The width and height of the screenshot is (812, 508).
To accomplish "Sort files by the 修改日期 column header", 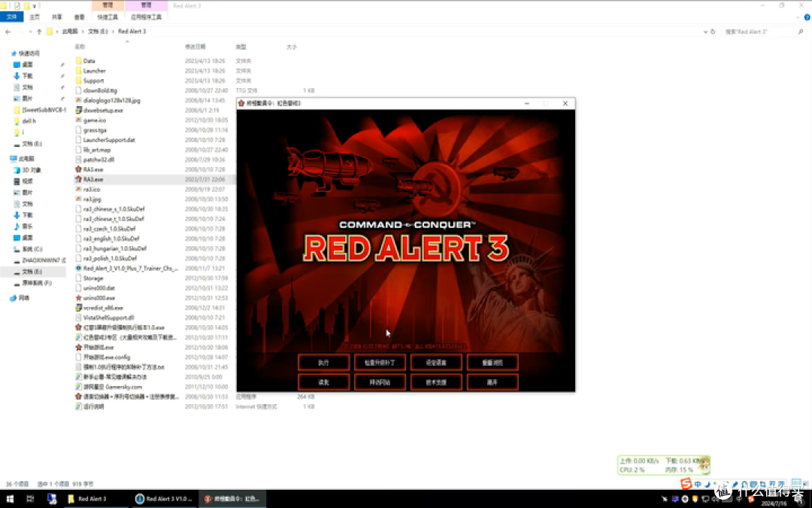I will 195,47.
